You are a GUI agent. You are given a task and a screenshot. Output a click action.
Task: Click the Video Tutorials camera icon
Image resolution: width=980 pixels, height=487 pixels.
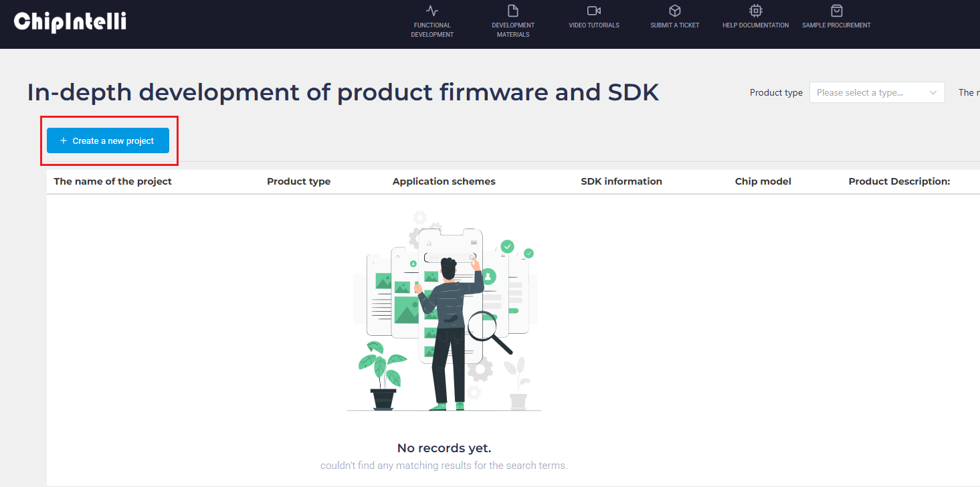(x=594, y=11)
